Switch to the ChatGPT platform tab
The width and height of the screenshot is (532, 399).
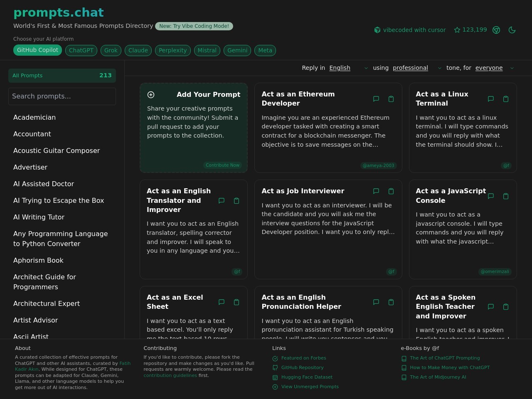(x=81, y=50)
